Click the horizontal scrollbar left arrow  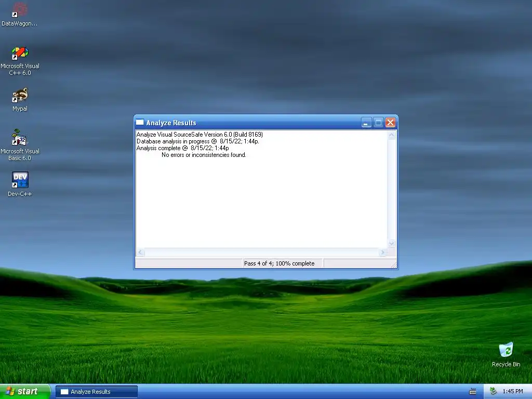(x=140, y=252)
